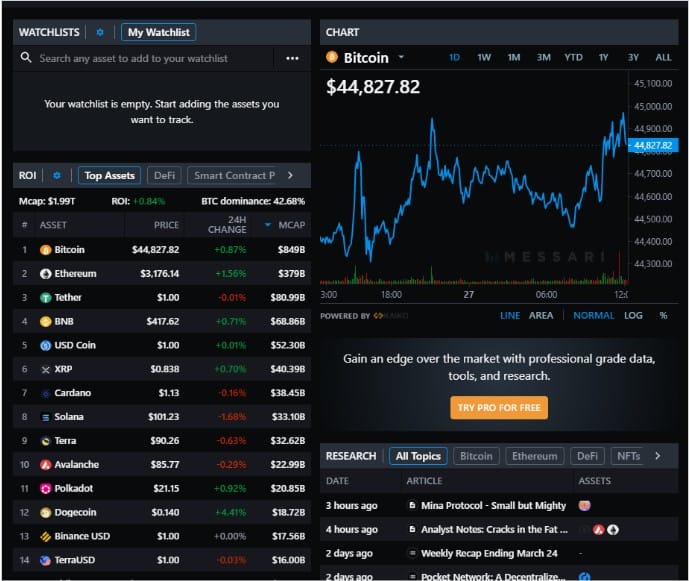Open ROI settings gear icon
689x581 pixels.
pyautogui.click(x=57, y=175)
